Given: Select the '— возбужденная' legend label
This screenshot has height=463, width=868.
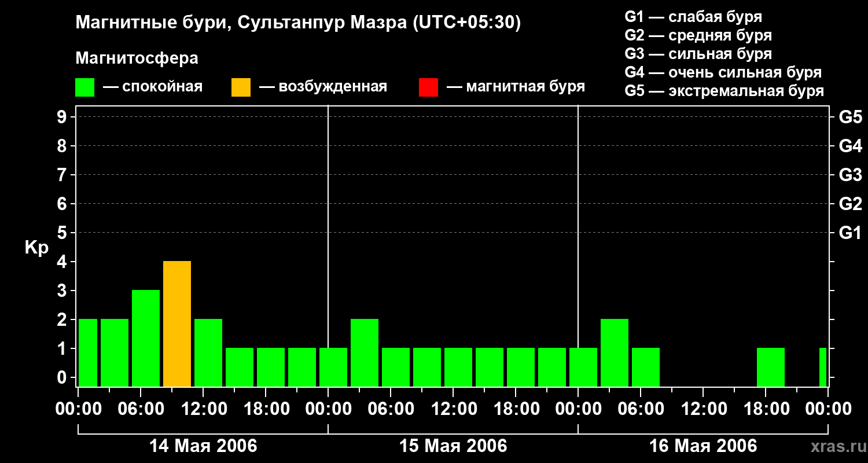Looking at the screenshot, I should [x=323, y=87].
